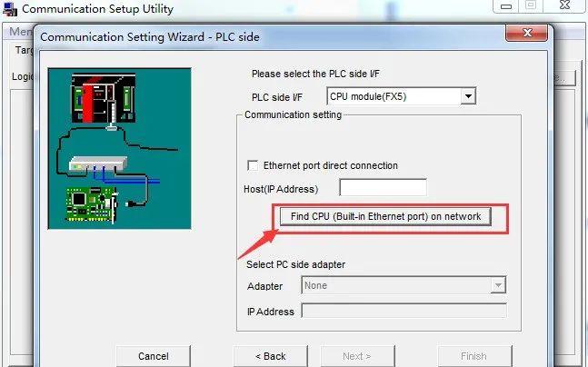Go back with the < Back button

pyautogui.click(x=271, y=356)
